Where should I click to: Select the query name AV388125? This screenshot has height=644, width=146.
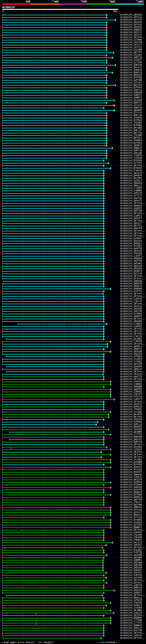pos(8,7)
